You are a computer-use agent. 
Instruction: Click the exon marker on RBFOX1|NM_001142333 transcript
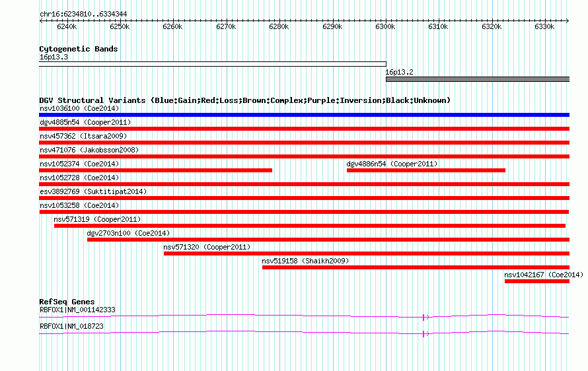pyautogui.click(x=423, y=318)
